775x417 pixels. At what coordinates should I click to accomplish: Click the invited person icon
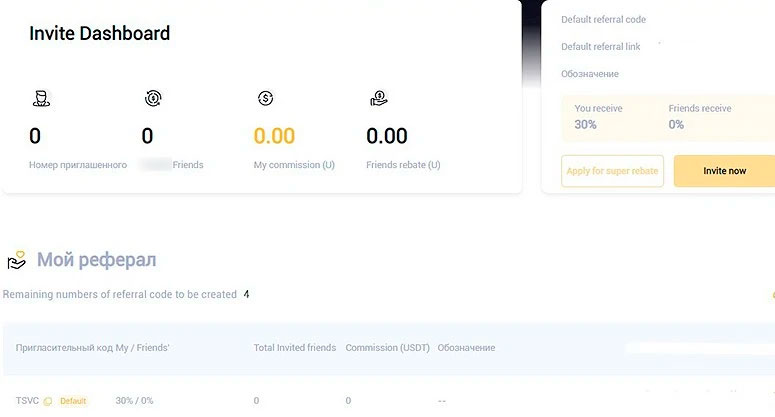(x=39, y=98)
